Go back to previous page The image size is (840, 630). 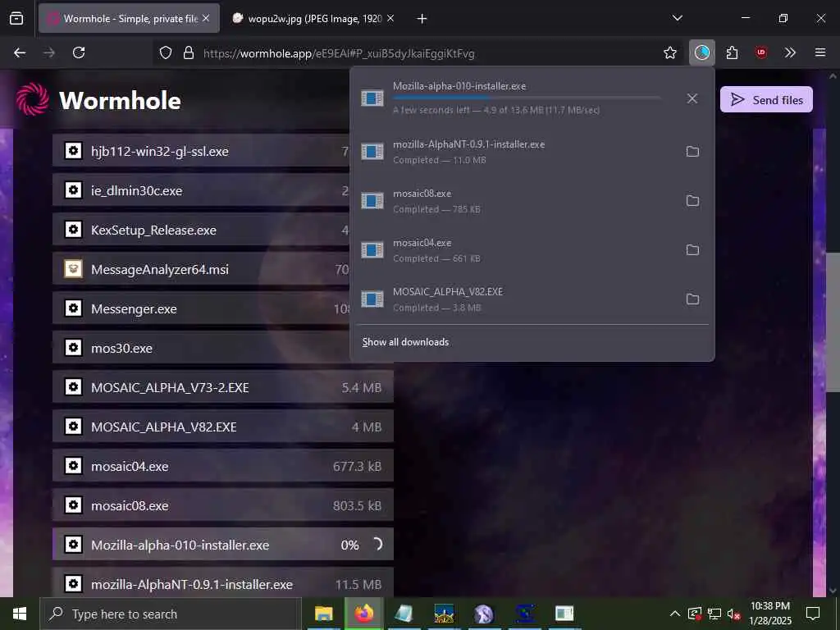[20, 52]
